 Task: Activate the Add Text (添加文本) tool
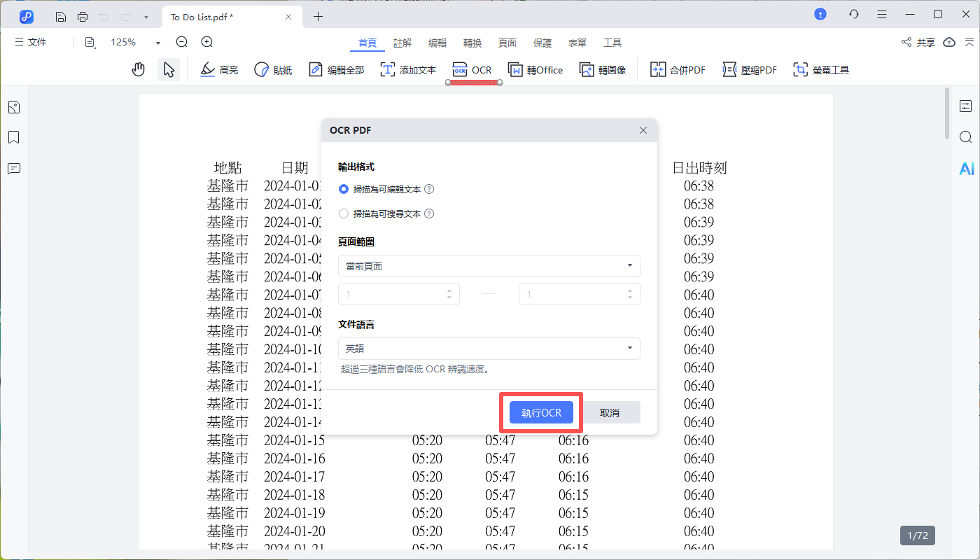(408, 69)
